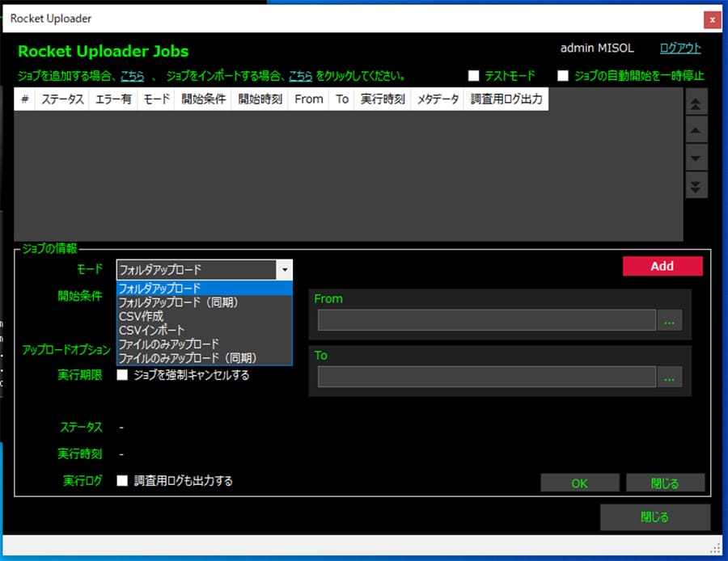Click the To column header
The height and width of the screenshot is (561, 728).
pyautogui.click(x=342, y=99)
